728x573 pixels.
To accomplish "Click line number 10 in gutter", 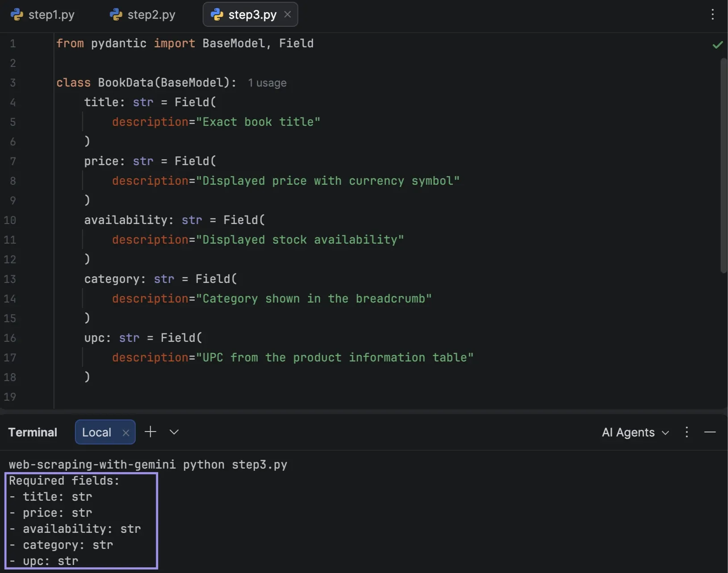I will pyautogui.click(x=10, y=220).
